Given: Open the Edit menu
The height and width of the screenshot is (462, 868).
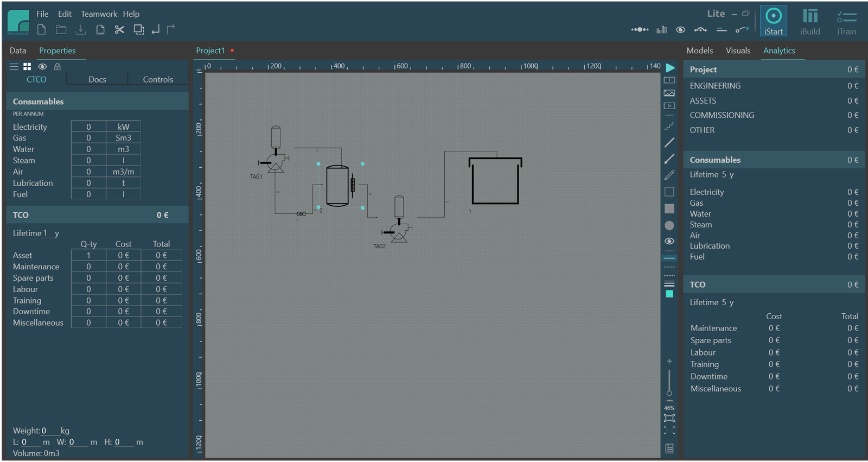Looking at the screenshot, I should (x=65, y=14).
